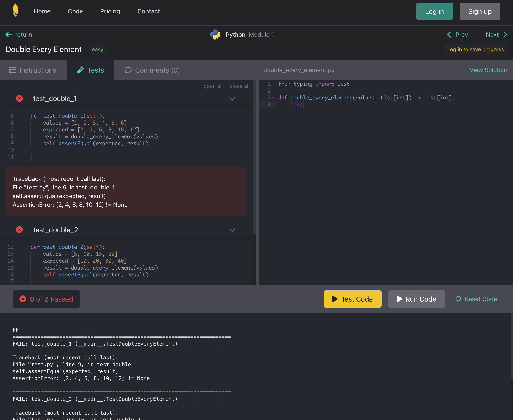
Task: Click the Prev chevron arrow
Action: pos(449,35)
